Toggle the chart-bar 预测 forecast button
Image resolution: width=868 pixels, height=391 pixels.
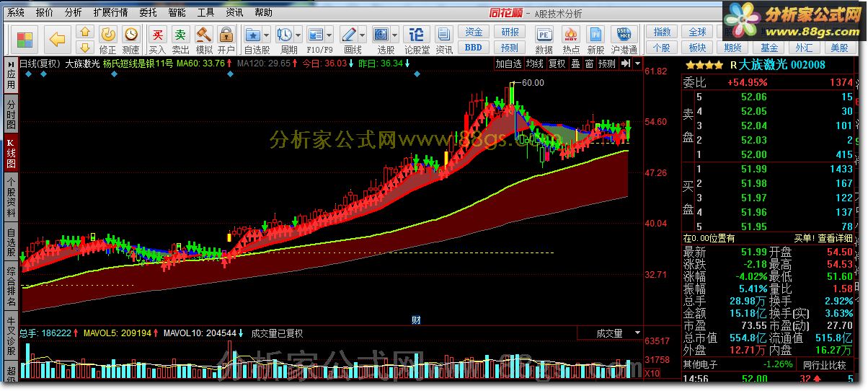(607, 63)
